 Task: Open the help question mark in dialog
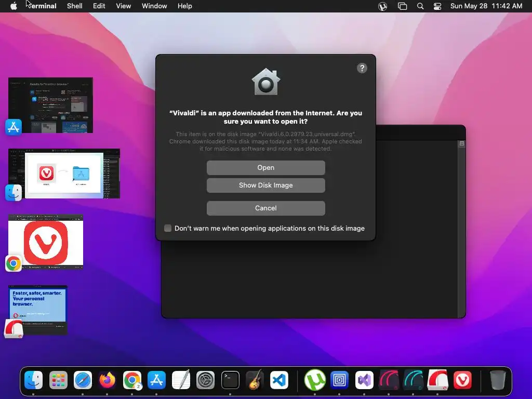[362, 68]
